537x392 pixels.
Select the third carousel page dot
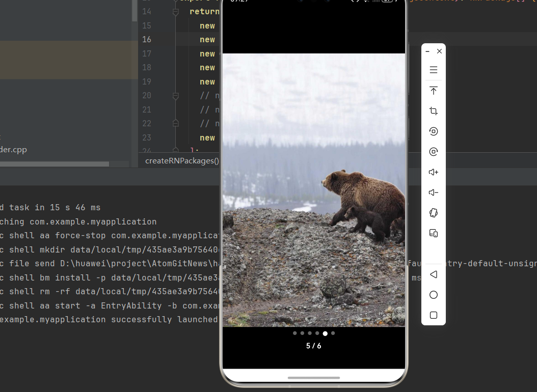point(310,333)
